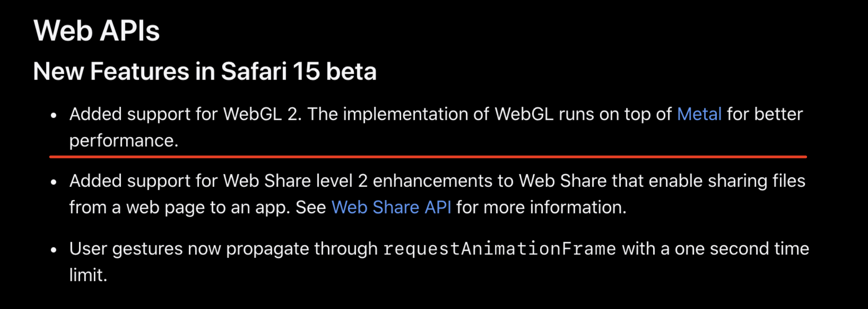This screenshot has height=309, width=868.
Task: Click the bullet before the User gestures item
Action: (x=53, y=250)
